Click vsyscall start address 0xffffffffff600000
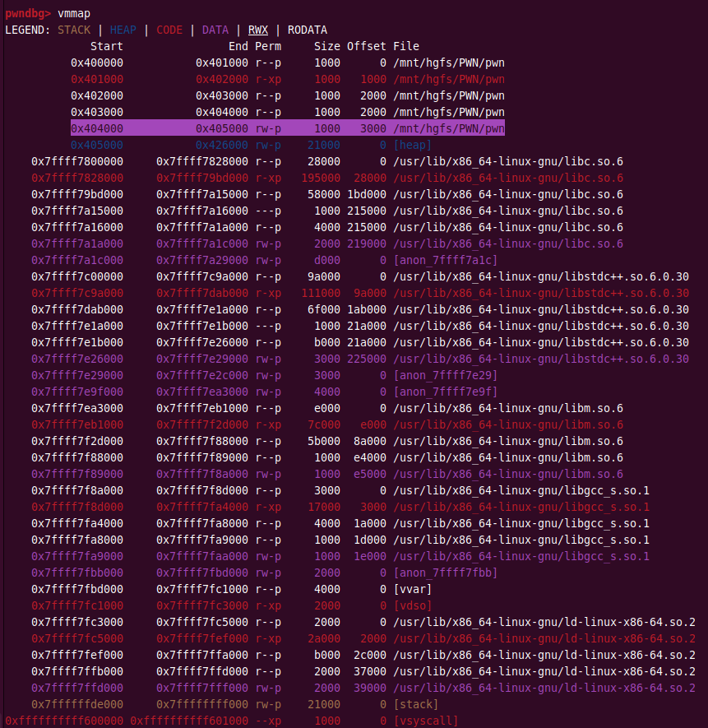Viewport: 708px width, 728px height. [x=64, y=721]
